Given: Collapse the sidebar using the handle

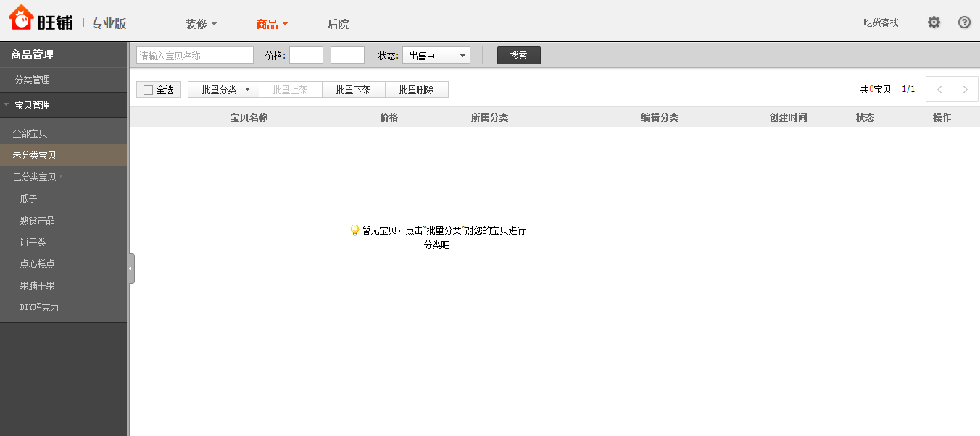Looking at the screenshot, I should pyautogui.click(x=130, y=269).
